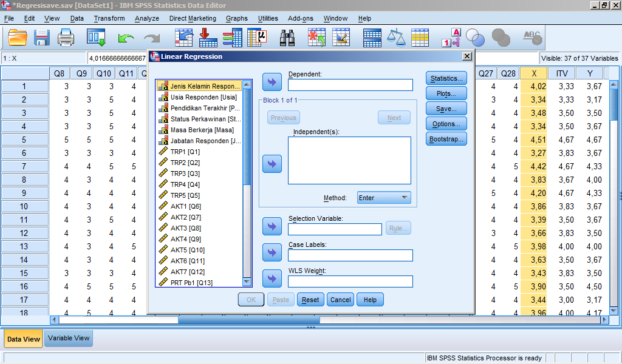Screen dimensions: 622x364
Task: Close the Linear Regression dialog
Action: tap(467, 56)
